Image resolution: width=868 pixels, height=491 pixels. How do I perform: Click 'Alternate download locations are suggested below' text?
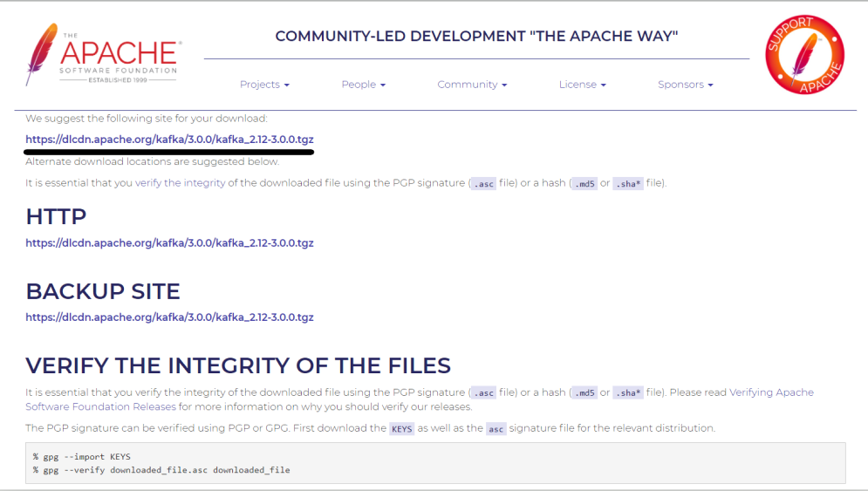(x=153, y=161)
